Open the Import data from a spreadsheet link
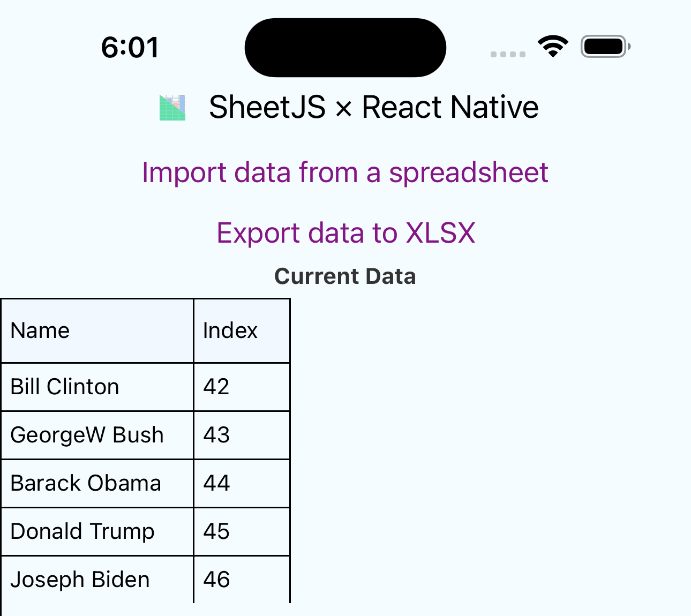 pos(345,172)
